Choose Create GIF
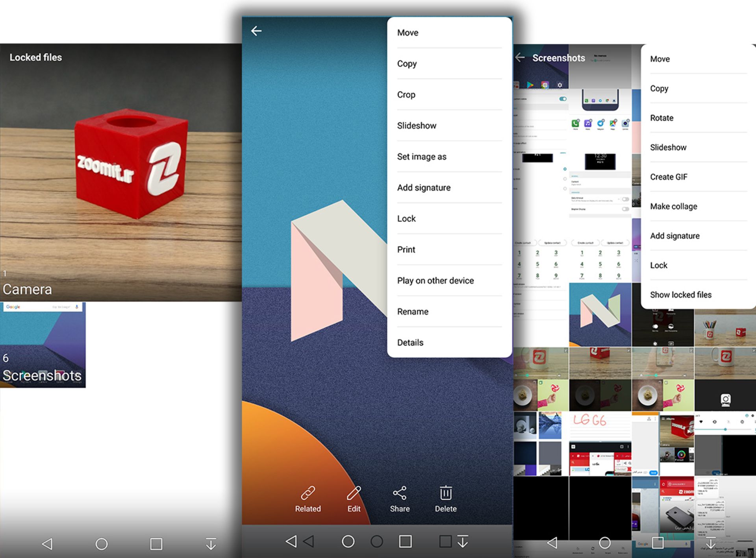This screenshot has width=756, height=558. pyautogui.click(x=698, y=177)
